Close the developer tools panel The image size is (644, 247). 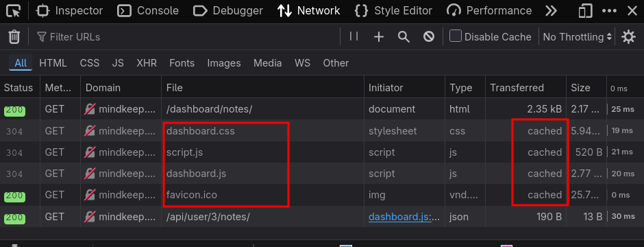(x=632, y=11)
